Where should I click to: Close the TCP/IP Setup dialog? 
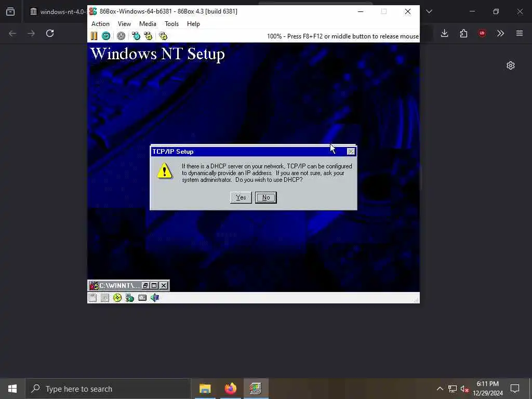[351, 152]
